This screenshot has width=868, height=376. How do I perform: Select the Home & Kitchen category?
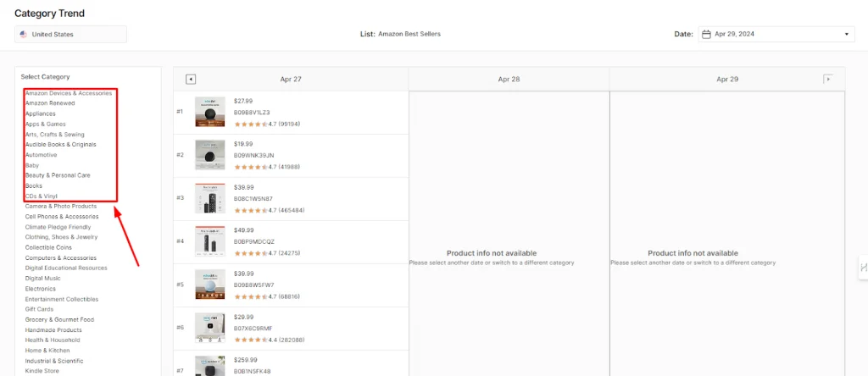[x=47, y=351]
